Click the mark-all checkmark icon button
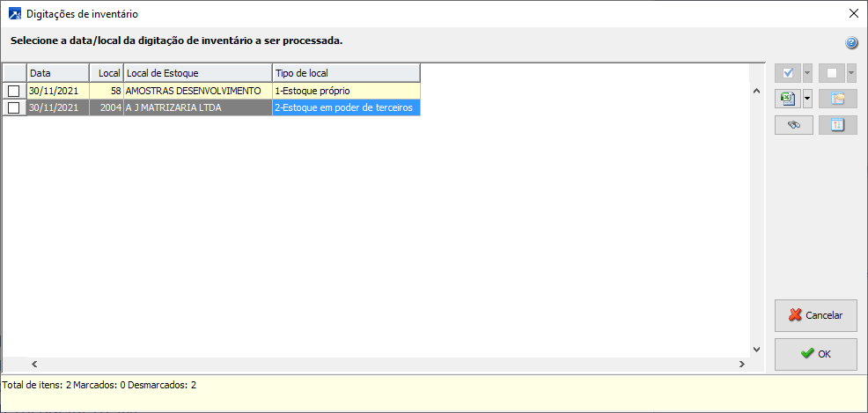This screenshot has height=413, width=868. [x=788, y=72]
